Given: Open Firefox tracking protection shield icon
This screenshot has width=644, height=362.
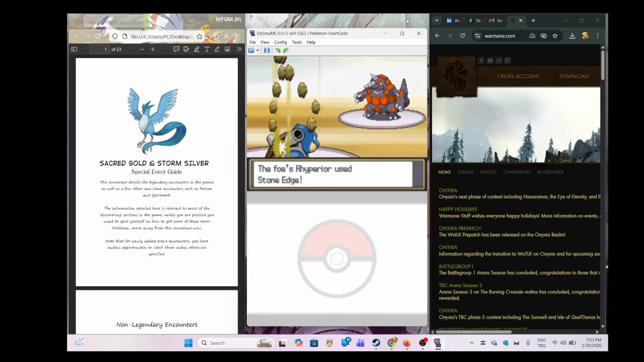Looking at the screenshot, I should coord(115,37).
